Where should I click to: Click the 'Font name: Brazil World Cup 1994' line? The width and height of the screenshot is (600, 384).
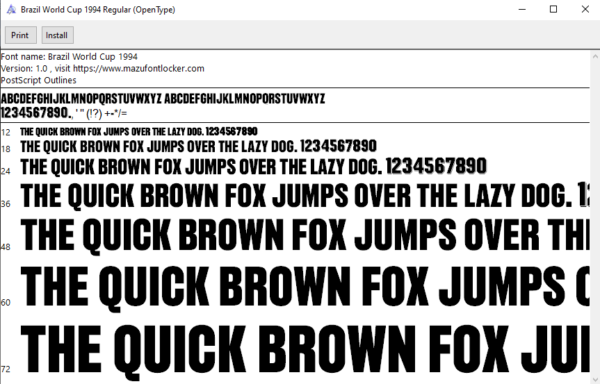[69, 57]
